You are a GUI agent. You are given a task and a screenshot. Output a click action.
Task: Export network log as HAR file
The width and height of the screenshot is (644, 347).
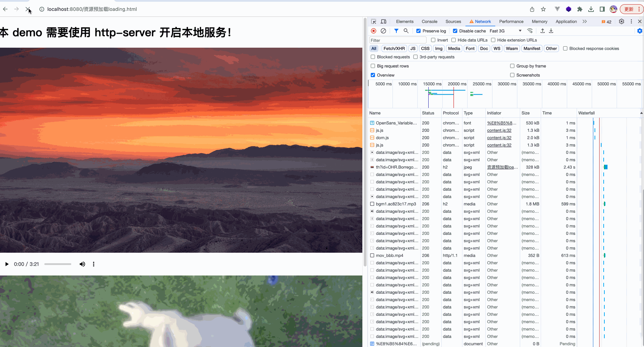point(551,31)
